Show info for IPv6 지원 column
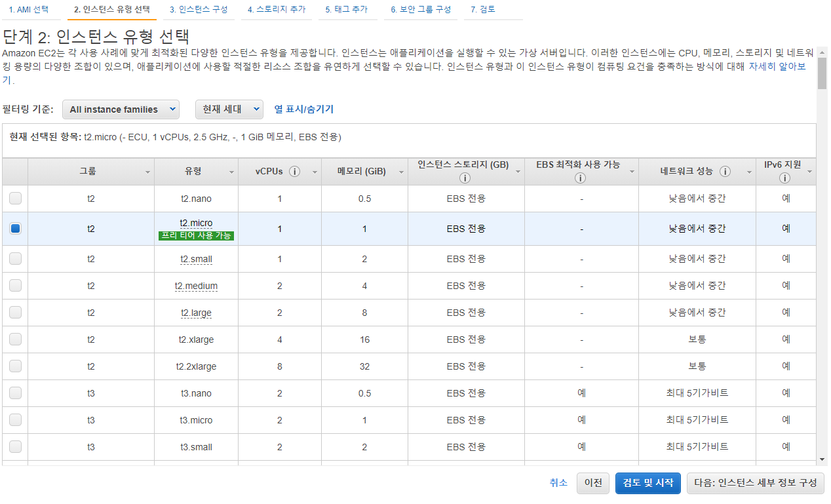This screenshot has width=831, height=504. [785, 178]
